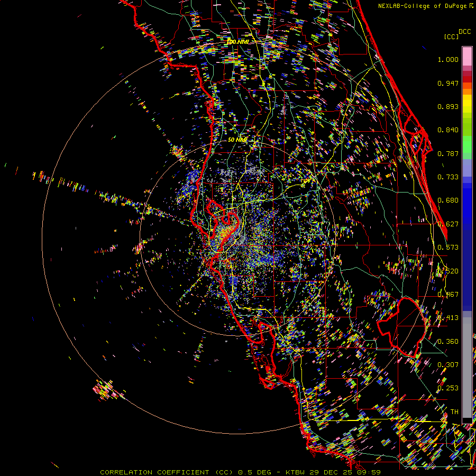Select the 0.680 scale value
This screenshot has width=476, height=476.
pos(448,200)
